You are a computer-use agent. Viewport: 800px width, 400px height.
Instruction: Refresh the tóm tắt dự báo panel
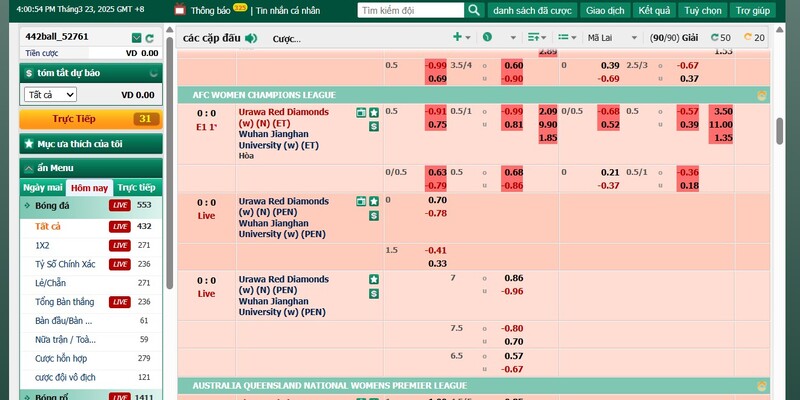coord(154,73)
